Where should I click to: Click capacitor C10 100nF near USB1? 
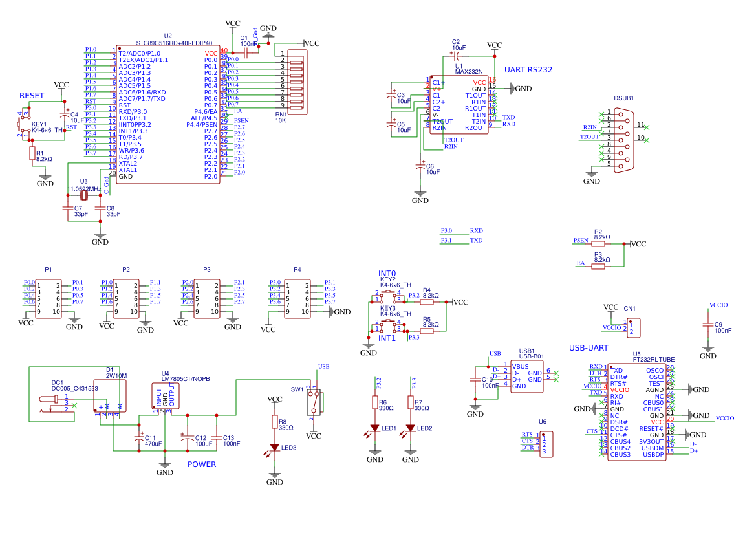(475, 380)
